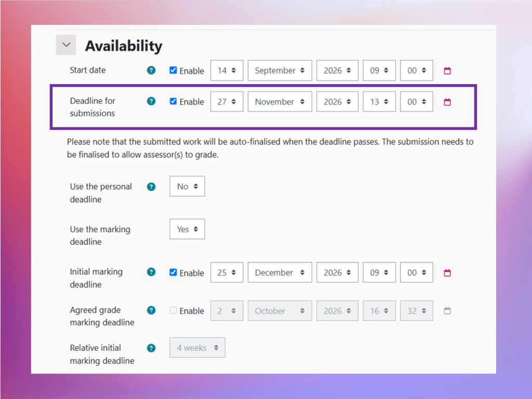Click the Use the personal deadline label
The height and width of the screenshot is (399, 532).
point(101,193)
